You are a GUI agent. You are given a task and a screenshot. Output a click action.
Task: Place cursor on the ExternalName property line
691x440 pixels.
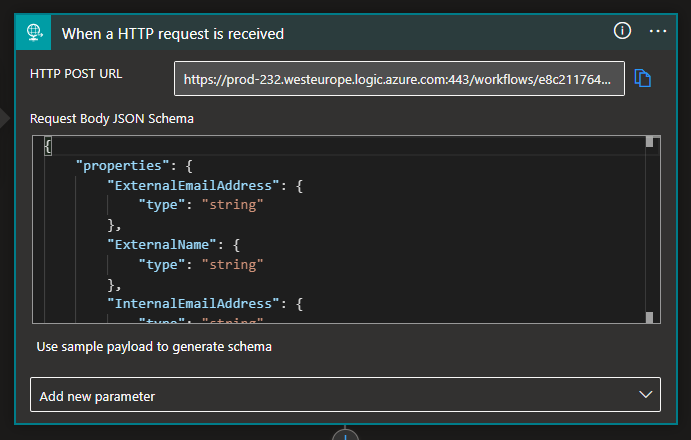coord(160,244)
